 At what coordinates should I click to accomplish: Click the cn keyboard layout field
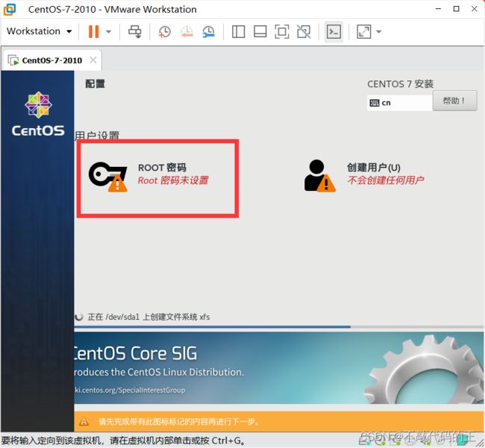click(x=399, y=103)
